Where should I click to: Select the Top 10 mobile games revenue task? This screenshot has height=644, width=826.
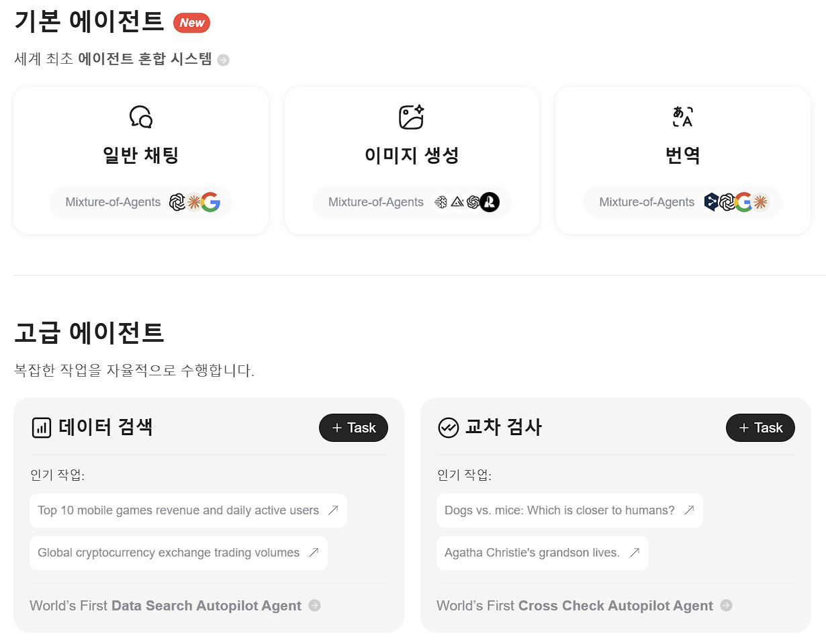click(187, 510)
